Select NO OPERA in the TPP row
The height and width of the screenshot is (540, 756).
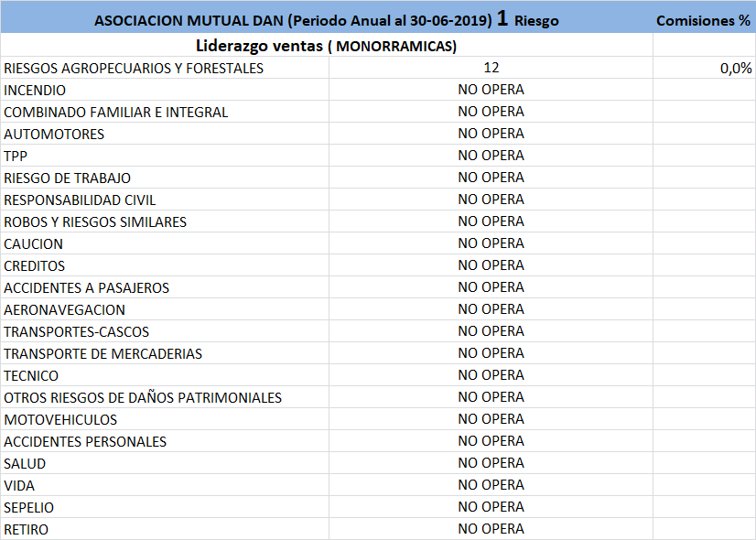point(491,156)
